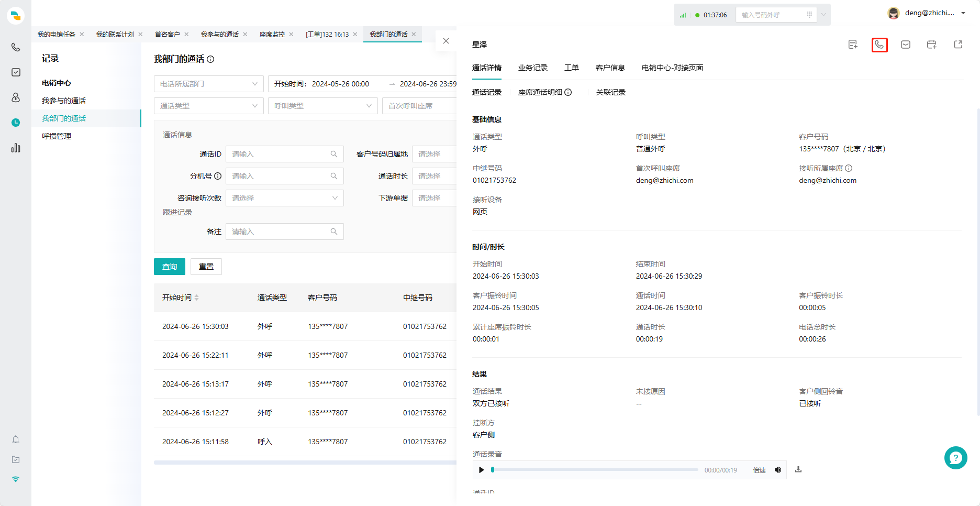Image resolution: width=980 pixels, height=506 pixels.
Task: Click search icon in 备注 field
Action: tap(334, 232)
